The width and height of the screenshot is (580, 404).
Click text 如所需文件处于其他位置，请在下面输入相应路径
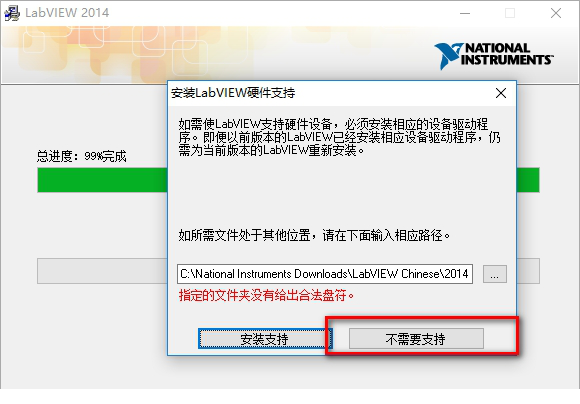pos(314,235)
